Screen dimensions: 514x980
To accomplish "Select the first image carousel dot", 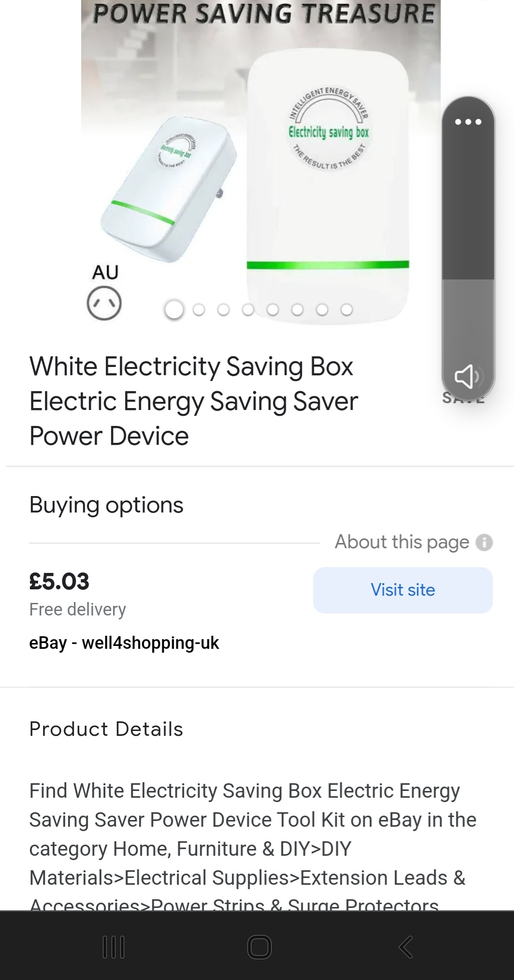I will [x=174, y=309].
